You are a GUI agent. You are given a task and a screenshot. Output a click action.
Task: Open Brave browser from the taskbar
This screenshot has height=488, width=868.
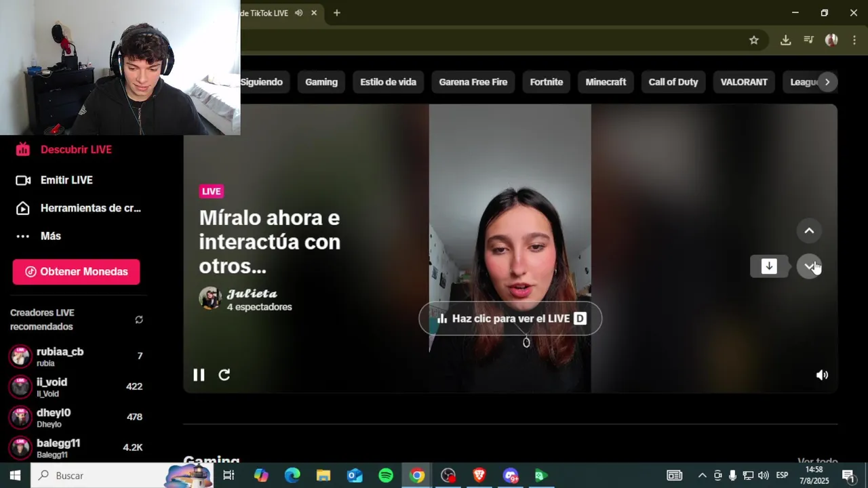(x=479, y=475)
